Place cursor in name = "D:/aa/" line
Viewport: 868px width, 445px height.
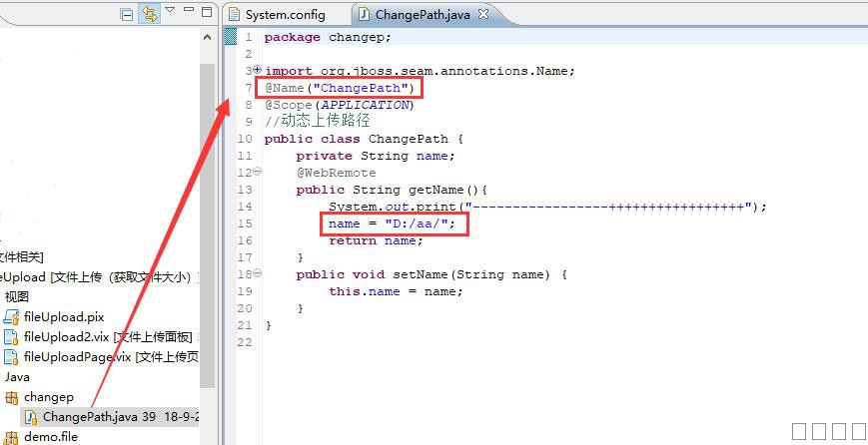pyautogui.click(x=392, y=223)
